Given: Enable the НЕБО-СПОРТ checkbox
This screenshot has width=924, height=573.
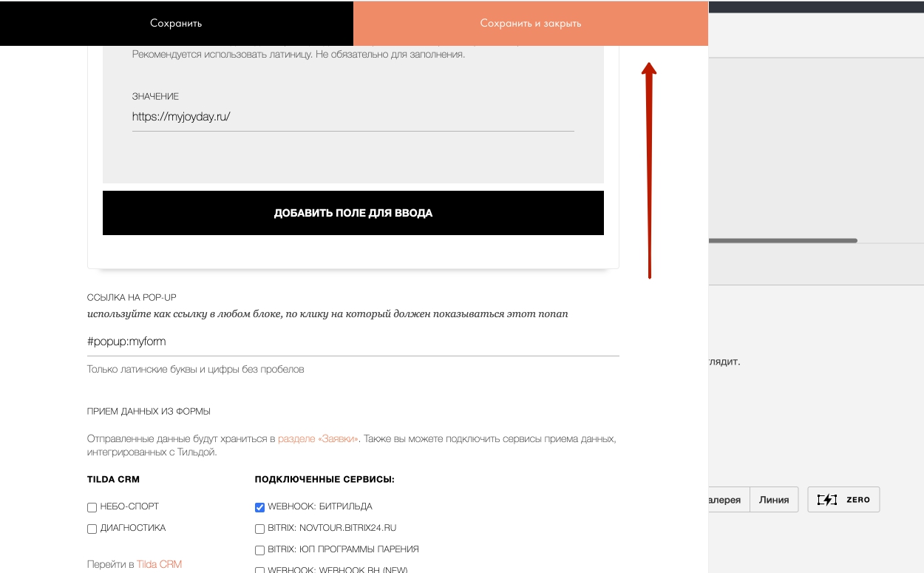Looking at the screenshot, I should (92, 507).
